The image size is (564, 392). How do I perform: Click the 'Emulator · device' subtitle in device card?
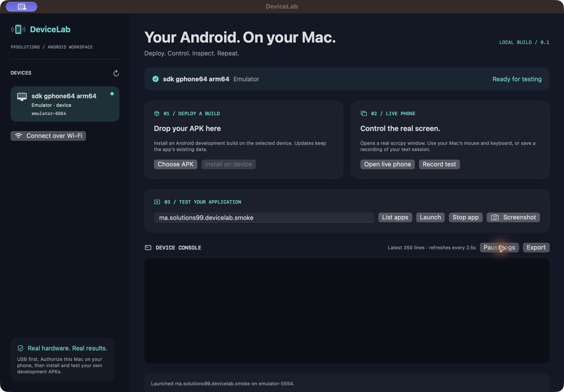51,105
